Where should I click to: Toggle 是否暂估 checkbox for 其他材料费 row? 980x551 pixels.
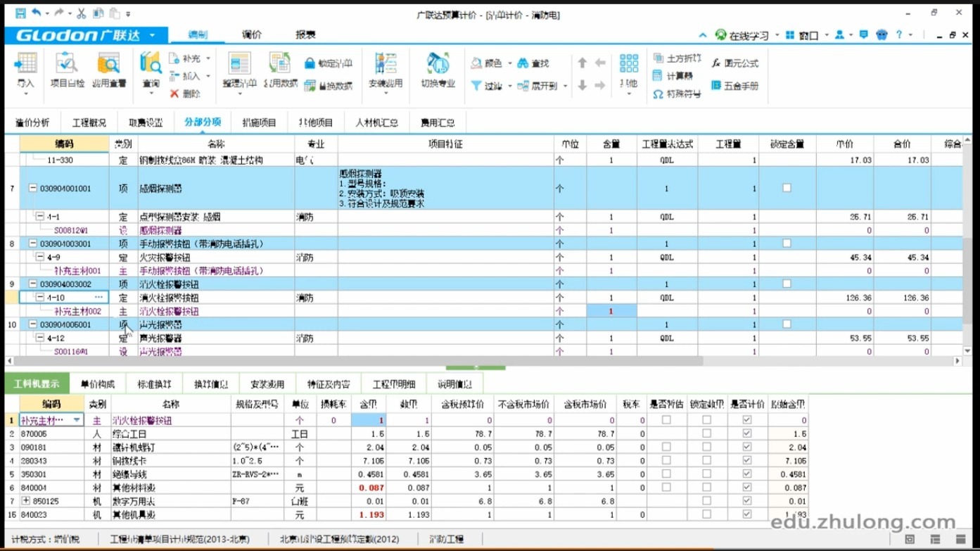[666, 487]
